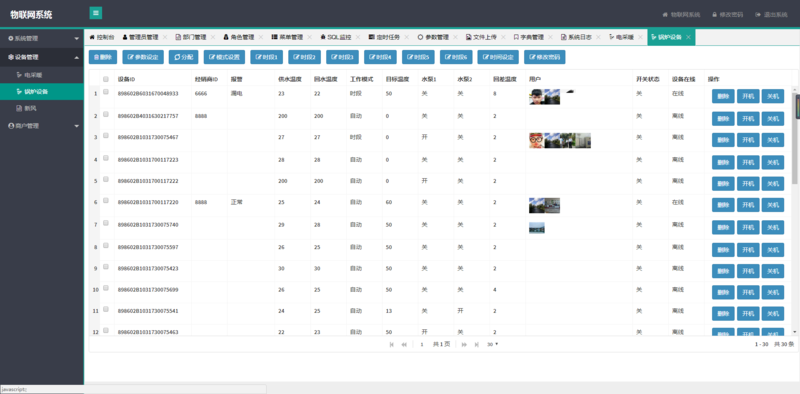Close the 系统日志 tab
The image size is (800, 394).
pos(598,37)
